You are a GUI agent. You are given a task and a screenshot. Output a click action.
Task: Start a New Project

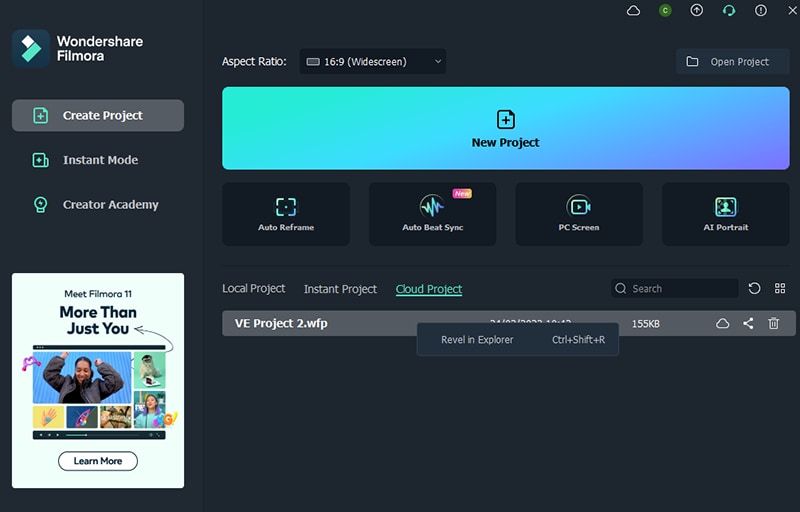506,128
